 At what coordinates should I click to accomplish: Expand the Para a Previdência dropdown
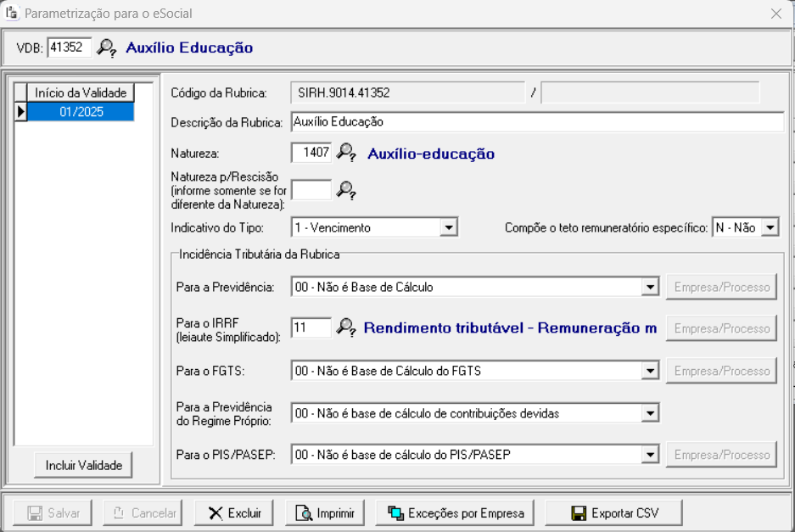(x=650, y=287)
